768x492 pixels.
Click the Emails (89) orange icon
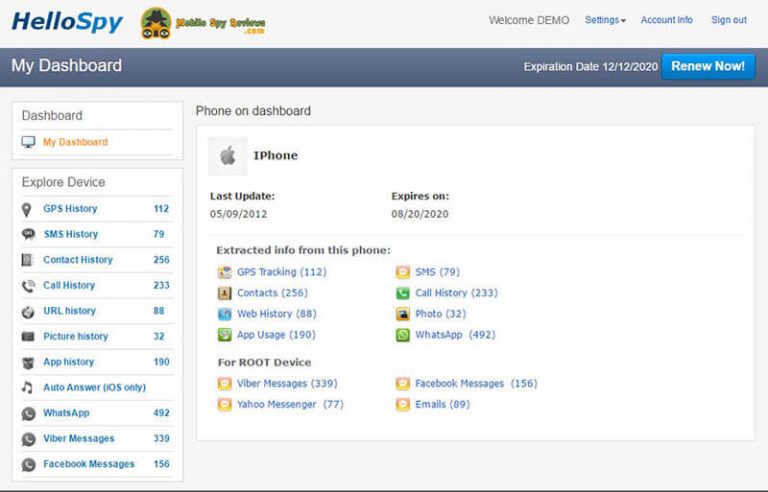point(403,404)
